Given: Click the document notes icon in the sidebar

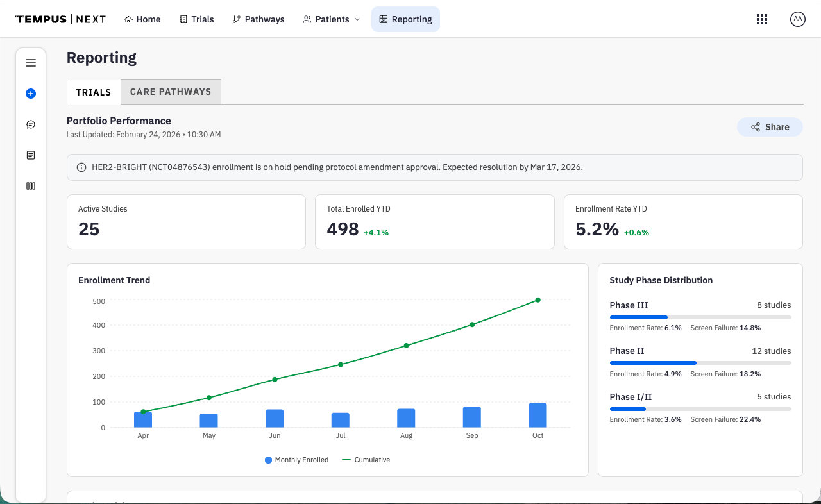Looking at the screenshot, I should click(31, 155).
